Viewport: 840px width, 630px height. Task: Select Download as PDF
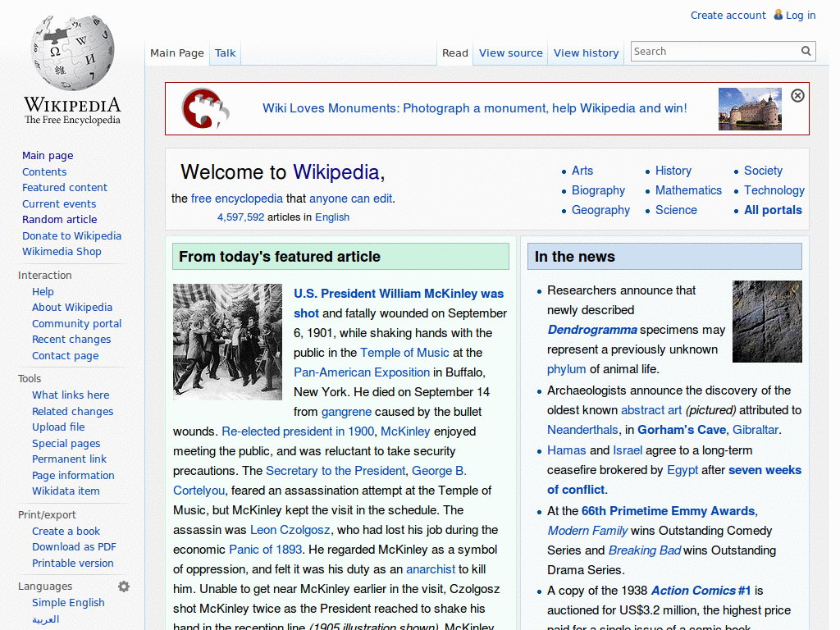pyautogui.click(x=74, y=546)
